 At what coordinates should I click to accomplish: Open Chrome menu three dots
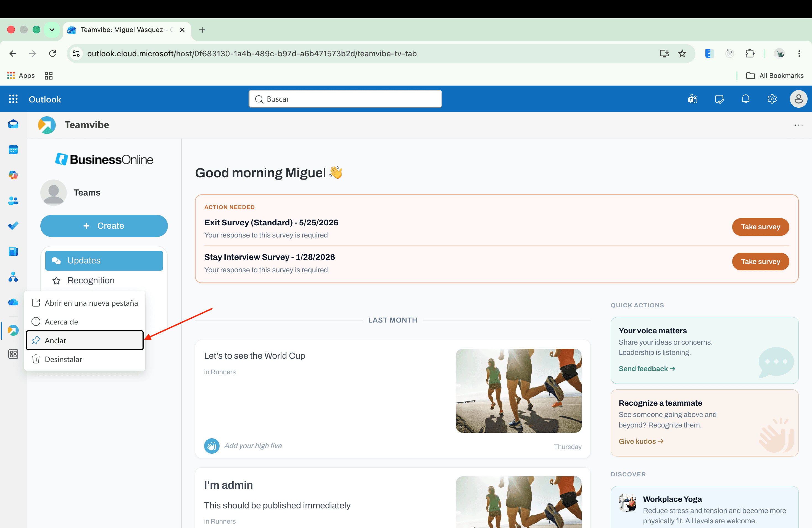(799, 54)
